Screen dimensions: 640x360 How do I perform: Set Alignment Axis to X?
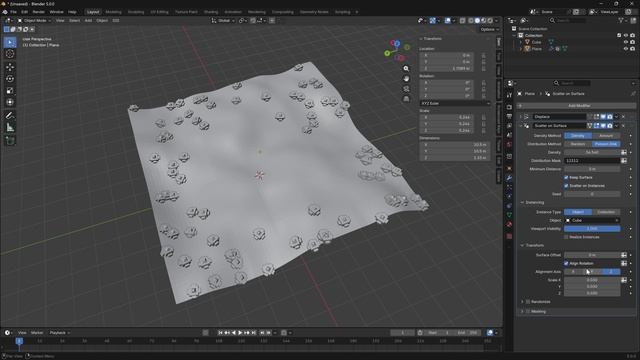point(573,272)
